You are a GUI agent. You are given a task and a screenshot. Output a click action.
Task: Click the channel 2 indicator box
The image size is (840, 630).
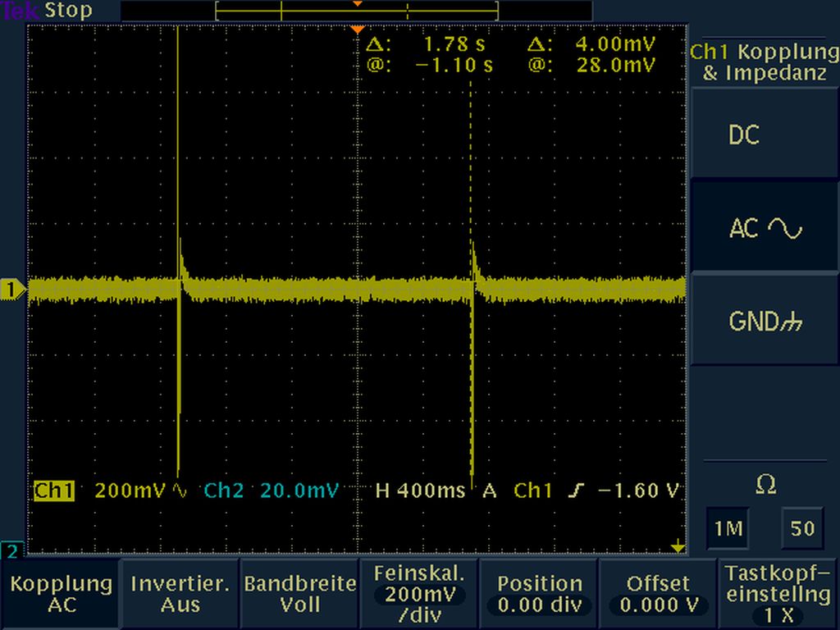(11, 550)
